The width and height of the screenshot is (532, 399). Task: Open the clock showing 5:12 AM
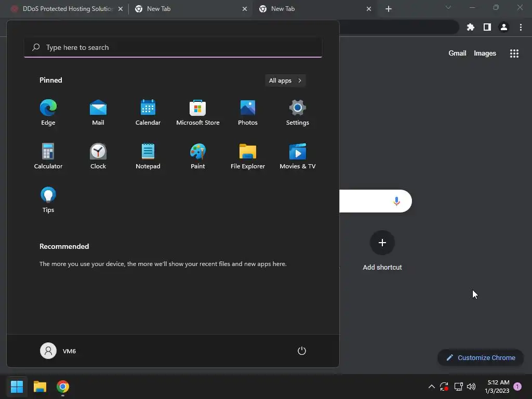[x=497, y=387]
